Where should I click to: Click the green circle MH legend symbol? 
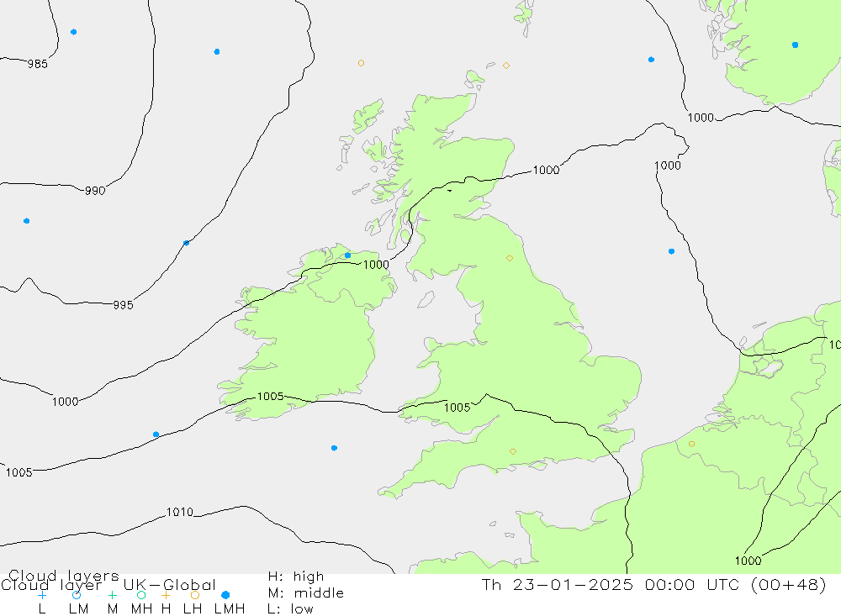[141, 595]
